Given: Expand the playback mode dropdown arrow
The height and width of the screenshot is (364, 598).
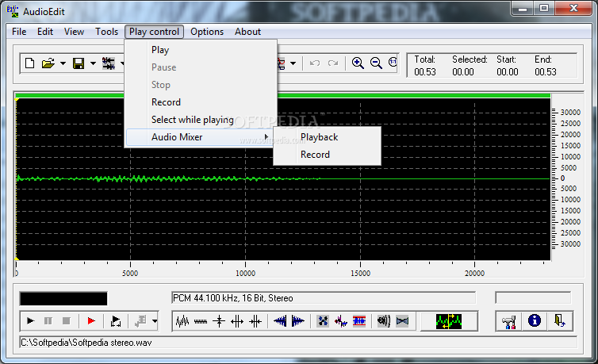Looking at the screenshot, I should (x=155, y=321).
